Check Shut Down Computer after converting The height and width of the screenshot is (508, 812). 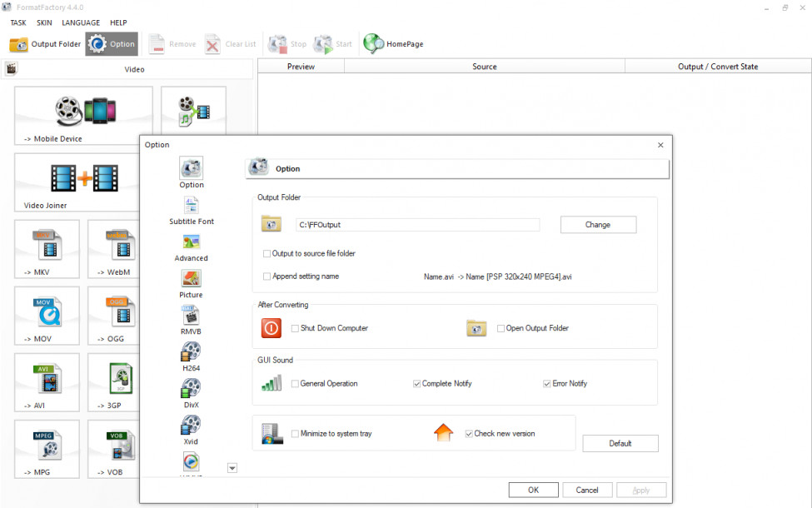pos(295,328)
